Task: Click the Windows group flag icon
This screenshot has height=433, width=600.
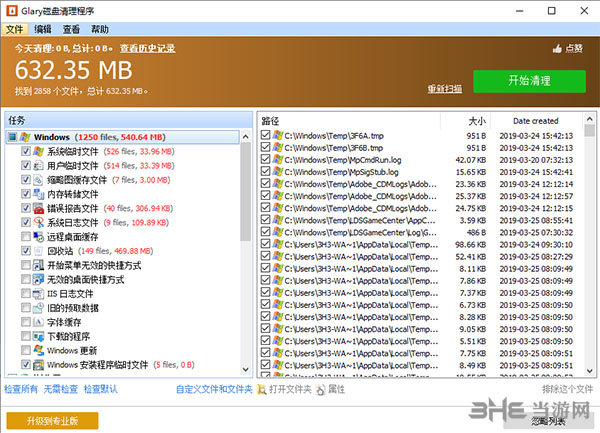Action: pyautogui.click(x=25, y=137)
